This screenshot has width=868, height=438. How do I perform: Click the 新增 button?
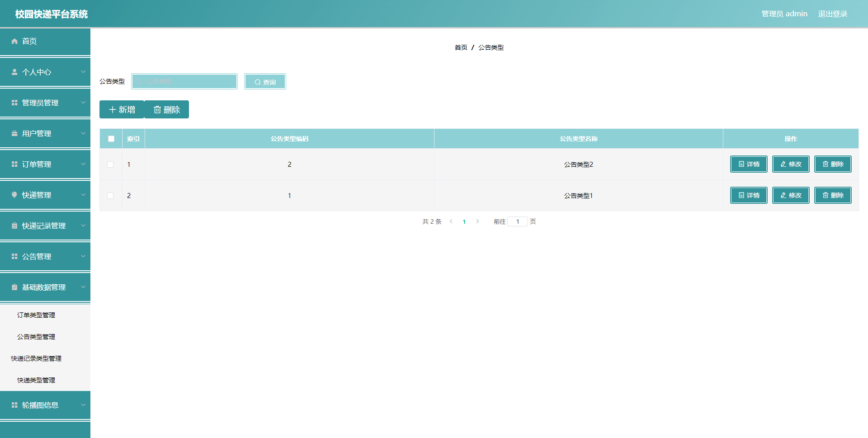pos(122,109)
